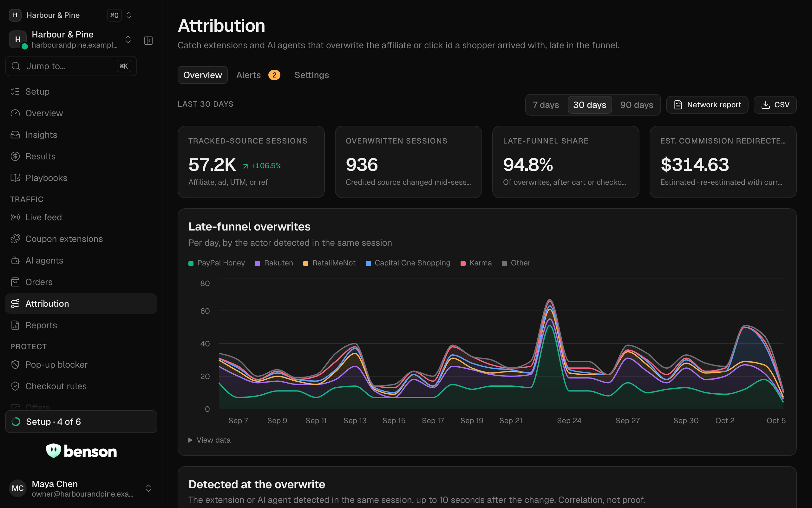Image resolution: width=812 pixels, height=508 pixels.
Task: Click the Checkout rules shield-check icon
Action: pyautogui.click(x=15, y=386)
